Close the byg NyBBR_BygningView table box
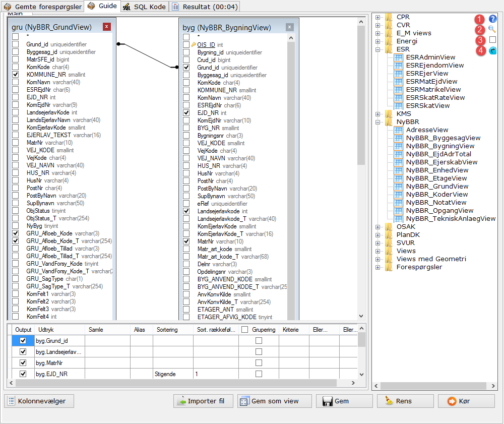This screenshot has height=424, width=504. tap(289, 27)
